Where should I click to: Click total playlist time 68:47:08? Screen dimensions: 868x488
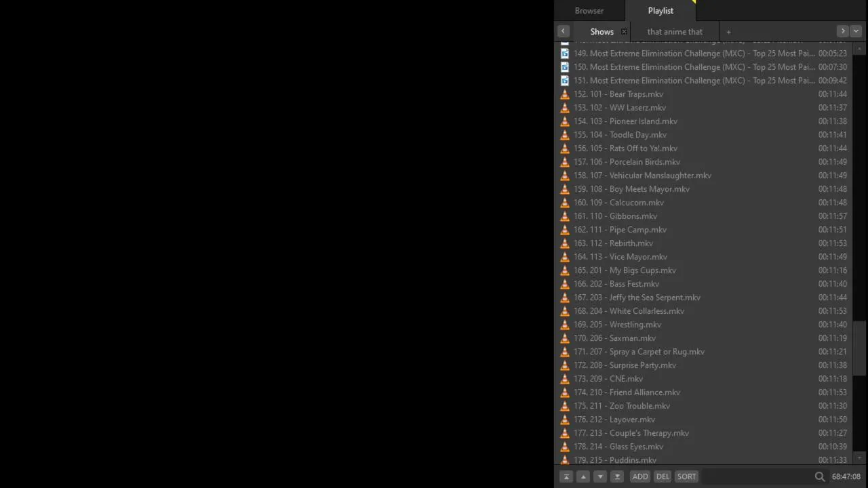click(846, 476)
